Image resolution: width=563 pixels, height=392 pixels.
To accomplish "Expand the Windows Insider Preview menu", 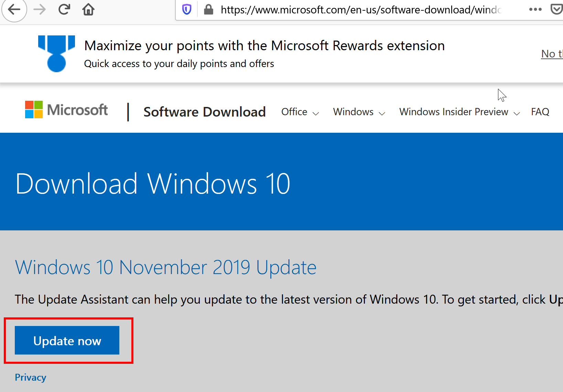I will 459,112.
